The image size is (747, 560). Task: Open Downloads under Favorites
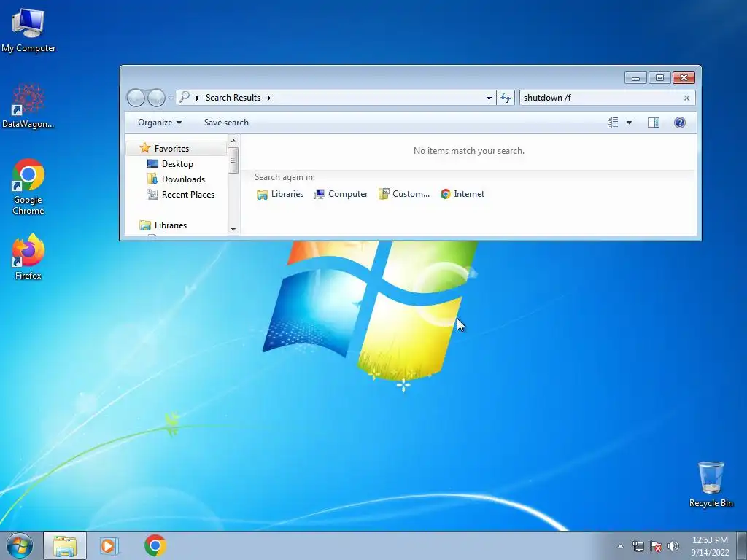pos(183,179)
